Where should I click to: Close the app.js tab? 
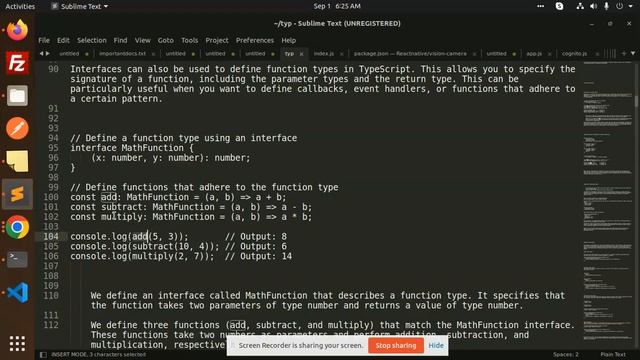pyautogui.click(x=550, y=54)
